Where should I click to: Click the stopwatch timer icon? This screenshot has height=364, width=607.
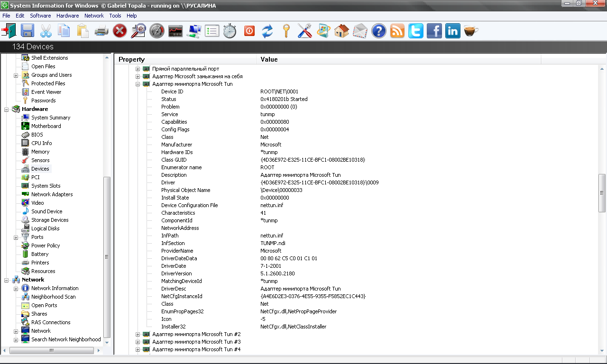(230, 31)
